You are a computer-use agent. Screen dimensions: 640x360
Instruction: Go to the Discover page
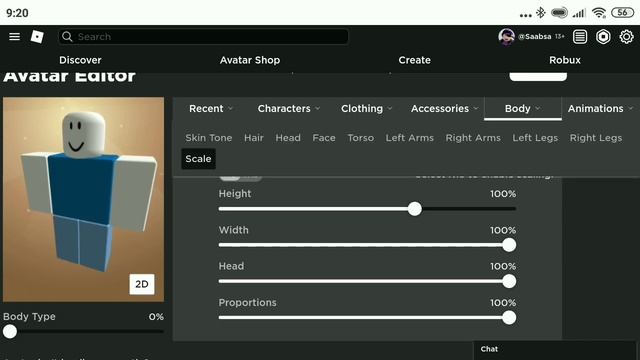[80, 60]
